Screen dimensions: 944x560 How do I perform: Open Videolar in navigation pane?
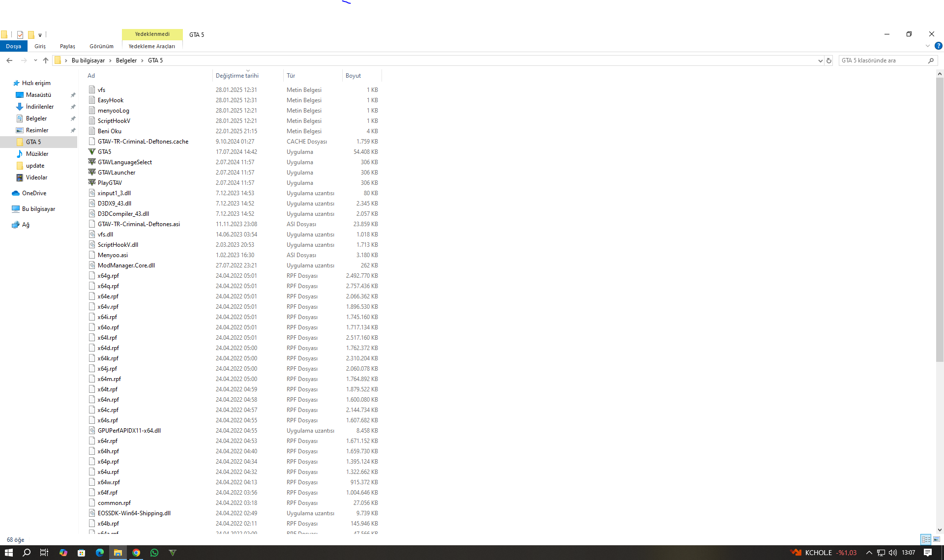tap(36, 177)
